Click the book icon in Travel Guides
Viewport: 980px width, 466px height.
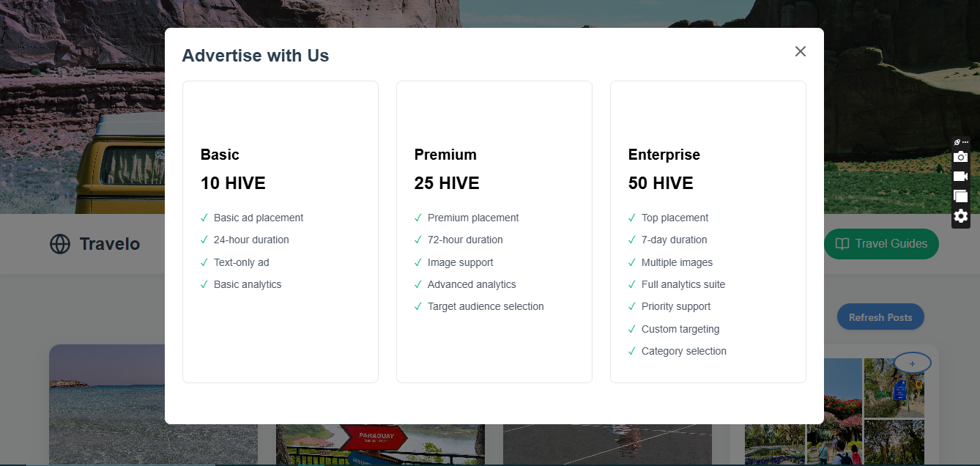(843, 244)
